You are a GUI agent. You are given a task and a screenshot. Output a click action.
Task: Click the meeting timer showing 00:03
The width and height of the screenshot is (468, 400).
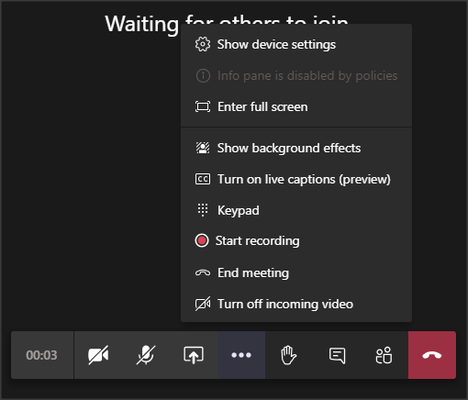pyautogui.click(x=42, y=355)
